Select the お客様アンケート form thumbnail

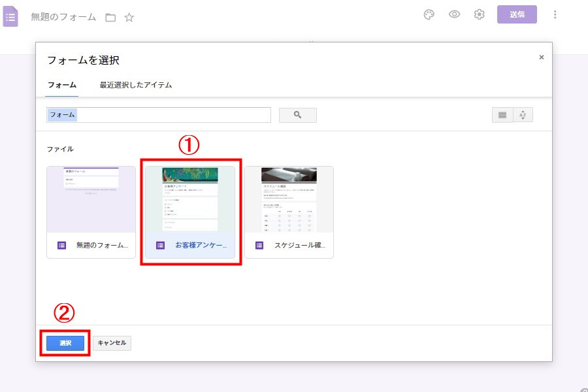pos(190,212)
